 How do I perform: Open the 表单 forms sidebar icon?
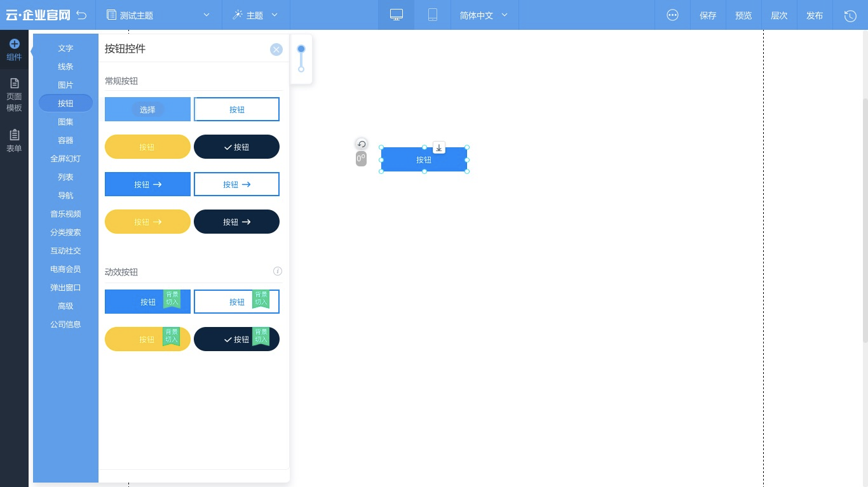(x=14, y=141)
